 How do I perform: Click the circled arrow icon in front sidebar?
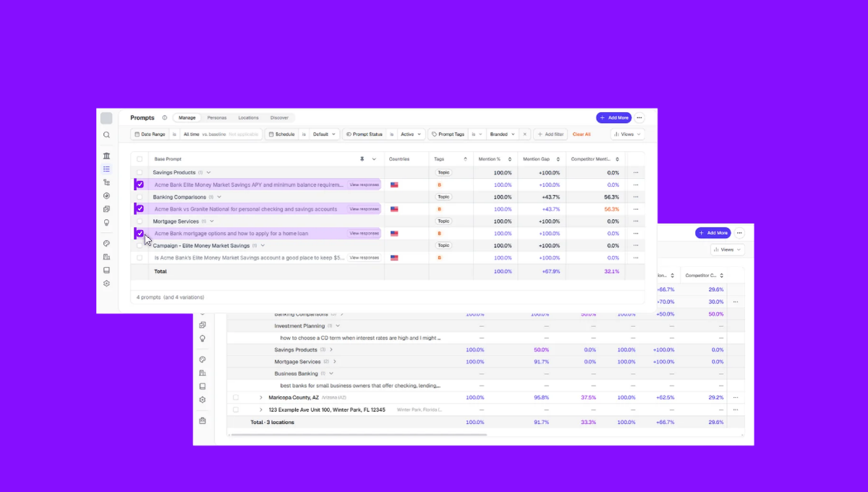coord(106,195)
